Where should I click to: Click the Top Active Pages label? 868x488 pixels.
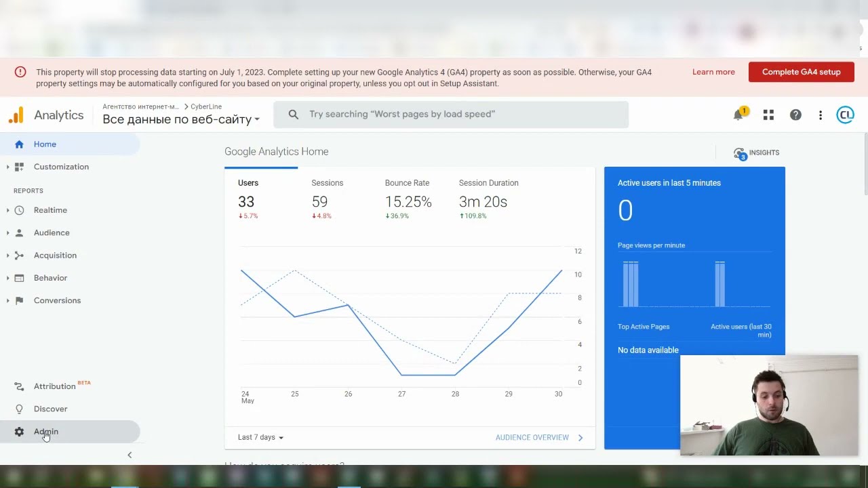coord(644,327)
